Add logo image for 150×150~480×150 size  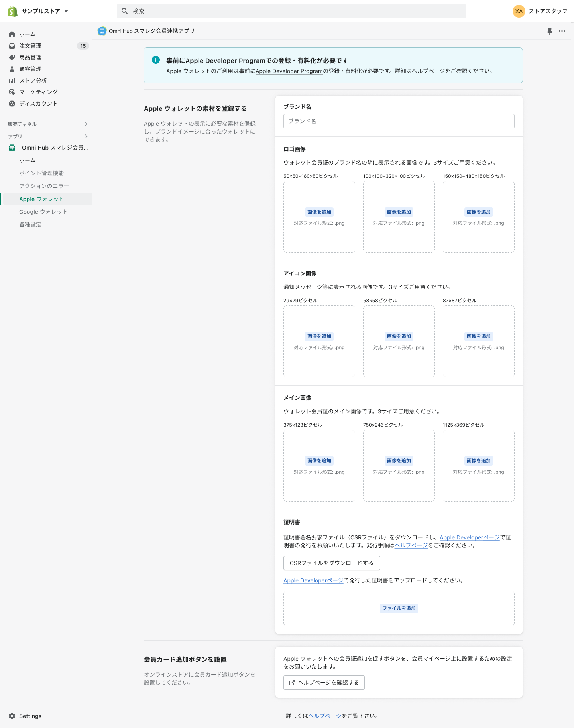pyautogui.click(x=479, y=212)
